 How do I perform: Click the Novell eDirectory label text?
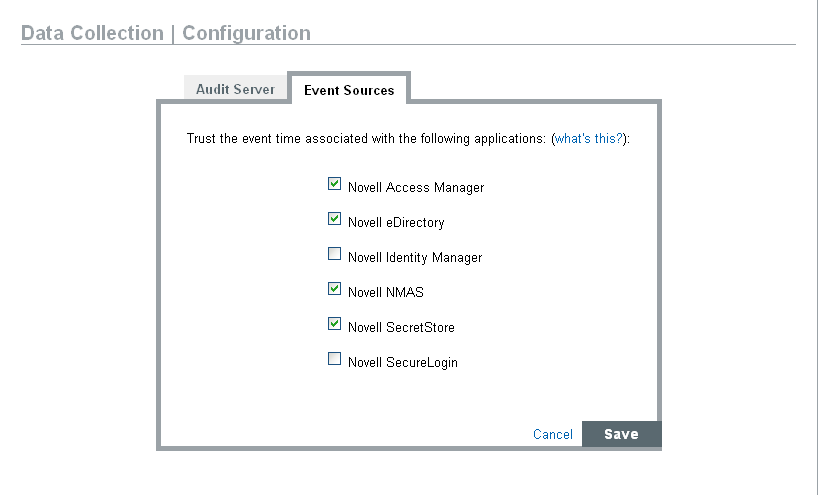(396, 222)
